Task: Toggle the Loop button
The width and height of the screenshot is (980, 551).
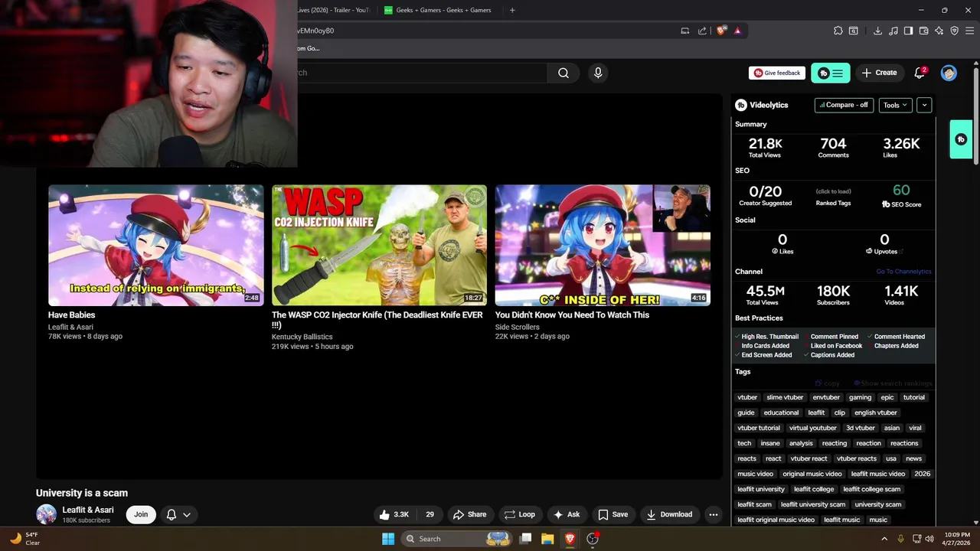Action: point(518,514)
